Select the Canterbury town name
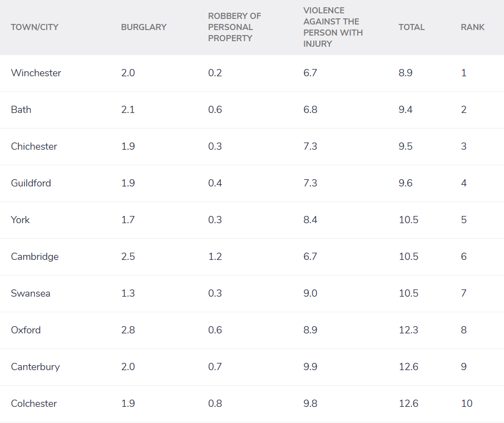The image size is (504, 423). coord(36,367)
